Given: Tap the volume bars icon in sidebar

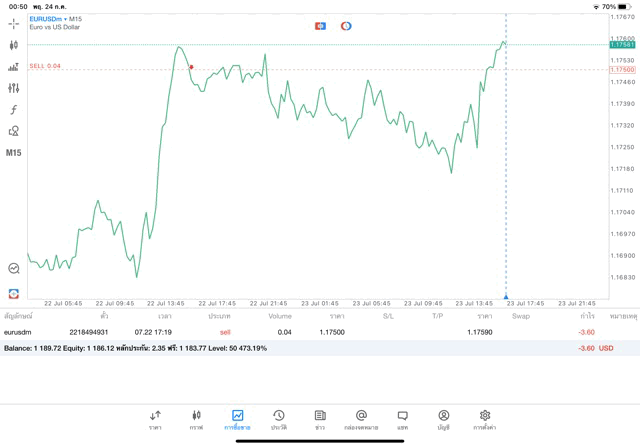Looking at the screenshot, I should [14, 67].
